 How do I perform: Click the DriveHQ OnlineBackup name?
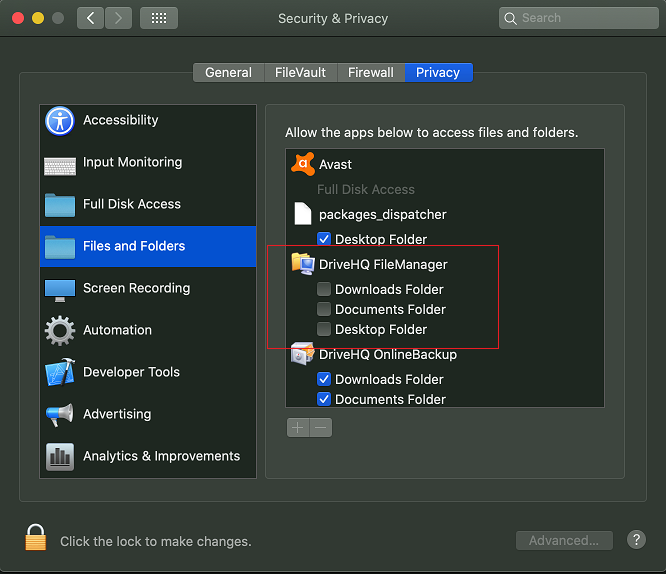click(388, 354)
